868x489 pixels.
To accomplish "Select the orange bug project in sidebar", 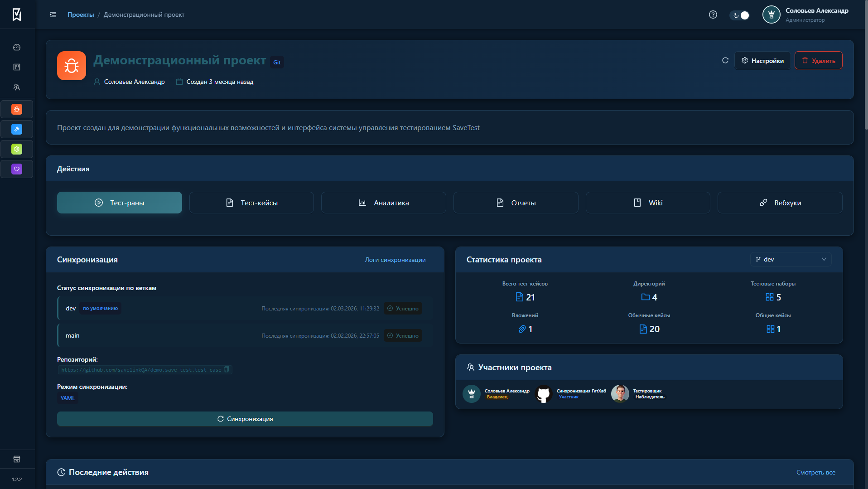I will [x=17, y=109].
